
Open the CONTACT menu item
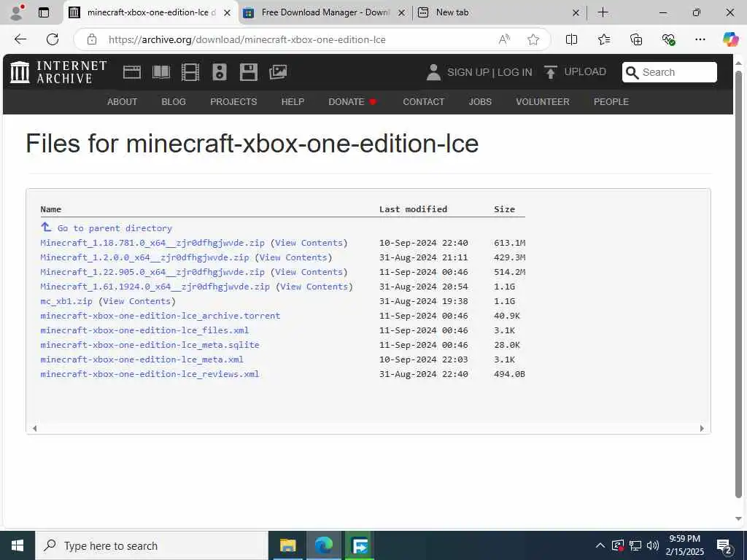(424, 102)
